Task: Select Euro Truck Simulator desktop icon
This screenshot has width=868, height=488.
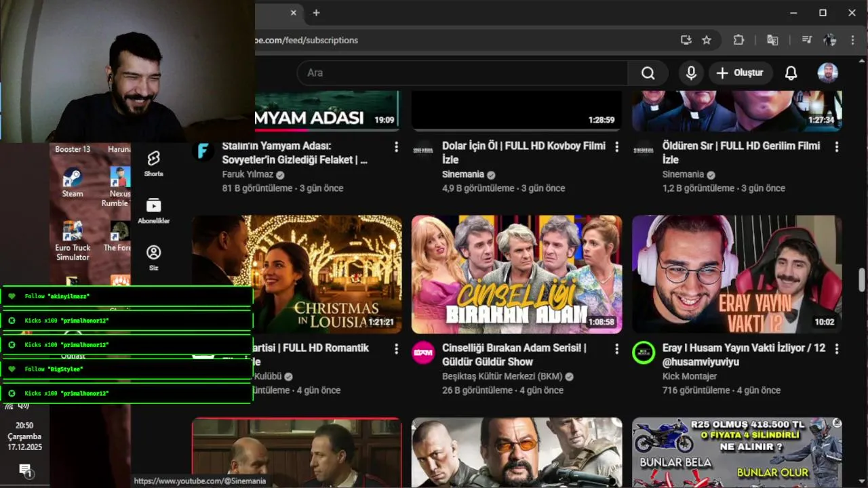Action: 73,241
